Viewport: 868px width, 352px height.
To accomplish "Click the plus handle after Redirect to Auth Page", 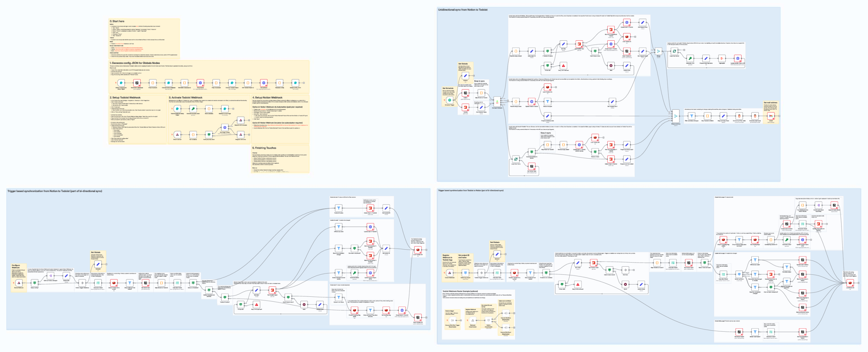I will (x=233, y=109).
